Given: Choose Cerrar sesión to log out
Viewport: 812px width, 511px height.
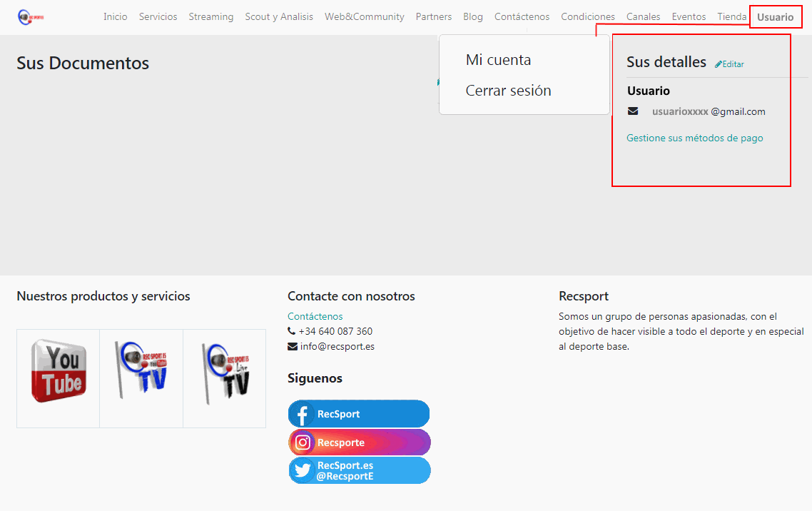Looking at the screenshot, I should (x=508, y=91).
